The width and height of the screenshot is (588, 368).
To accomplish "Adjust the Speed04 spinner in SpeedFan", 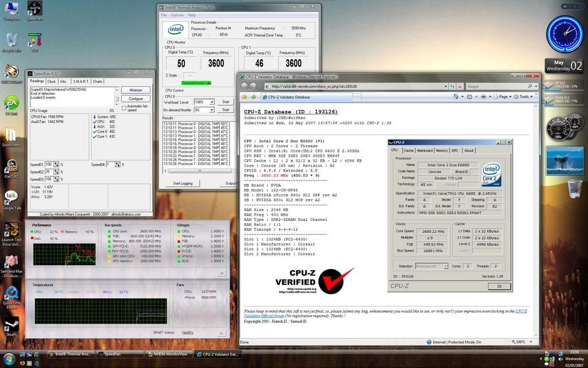I will pos(117,164).
